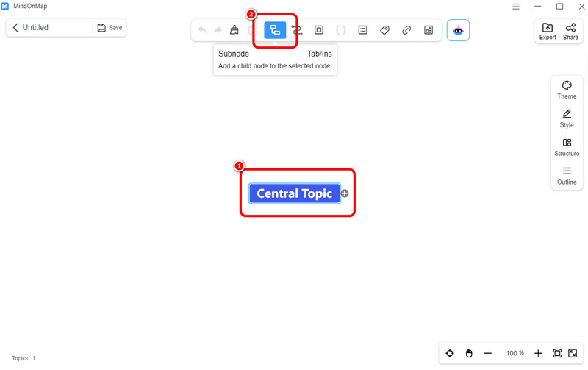The image size is (588, 370).
Task: Click the Topics: 1 status text
Action: click(24, 358)
